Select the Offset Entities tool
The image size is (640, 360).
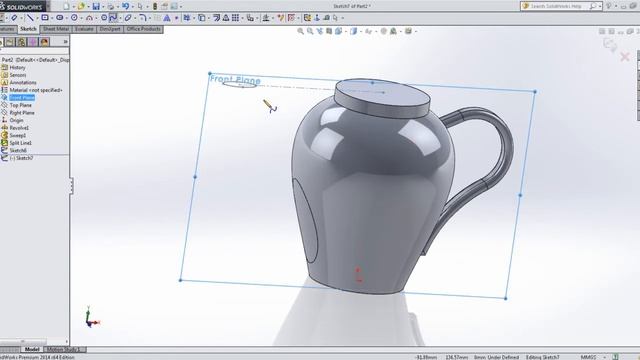pos(217,18)
